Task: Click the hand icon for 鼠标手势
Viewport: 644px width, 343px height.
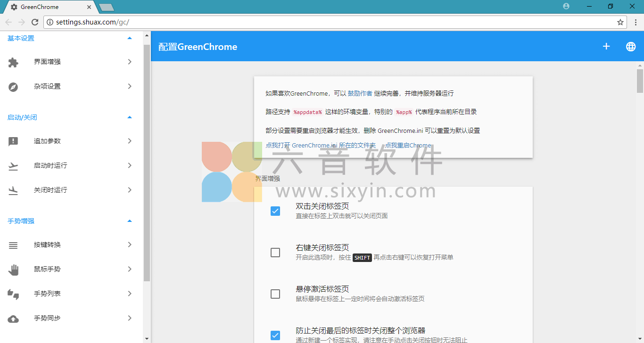Action: coord(13,269)
